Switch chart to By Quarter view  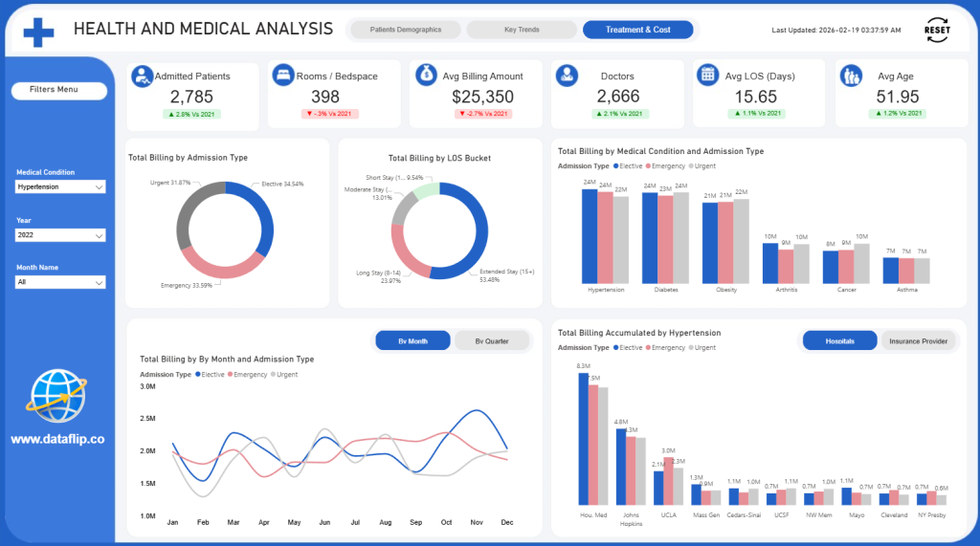pyautogui.click(x=493, y=340)
